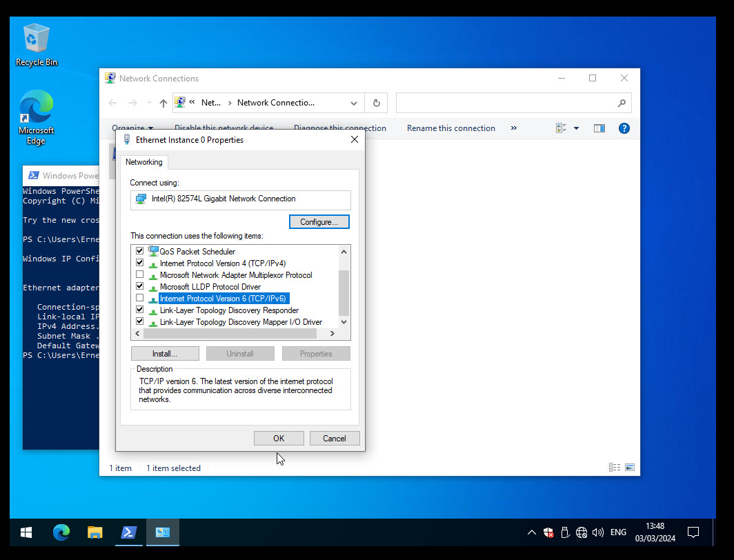Open File Explorer from the taskbar
The height and width of the screenshot is (560, 734).
point(95,532)
